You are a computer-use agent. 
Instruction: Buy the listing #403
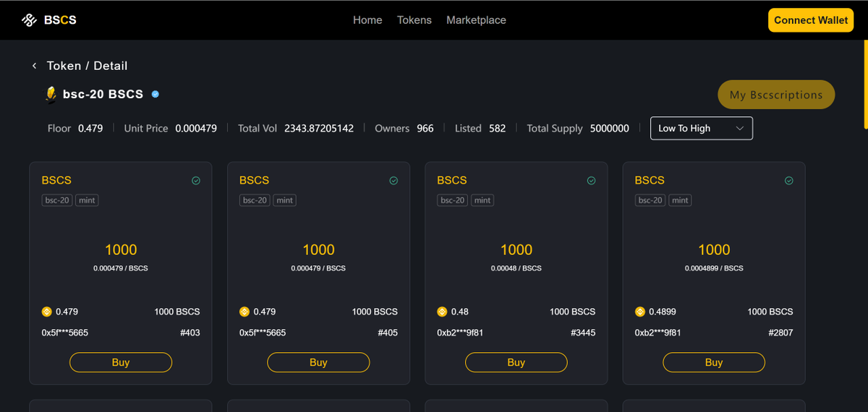(121, 362)
